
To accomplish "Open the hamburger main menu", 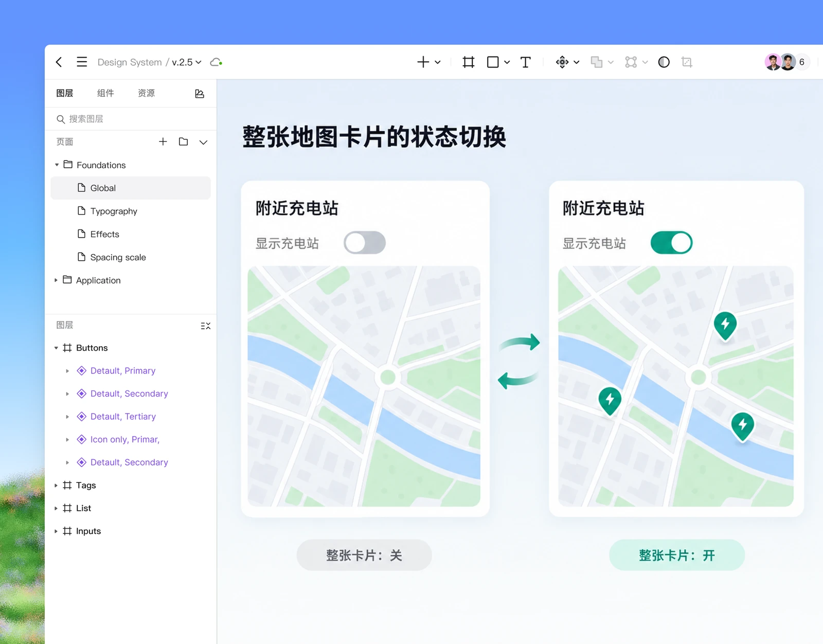I will coord(82,62).
